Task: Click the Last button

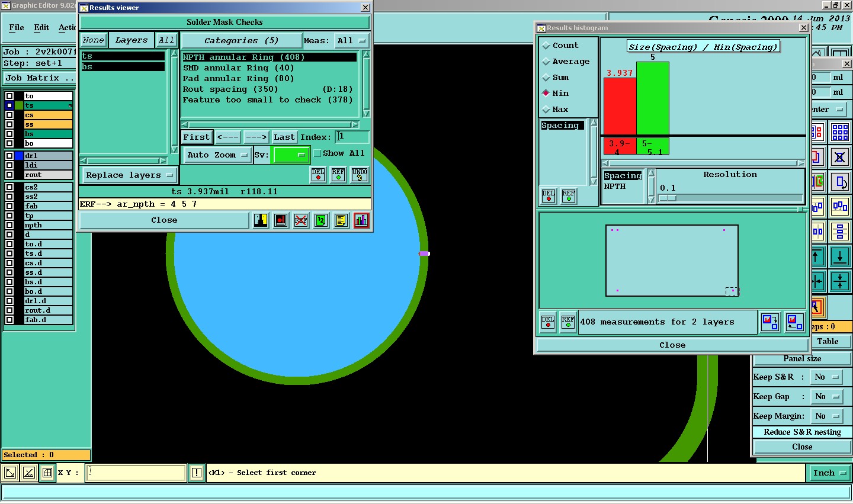Action: [x=284, y=137]
